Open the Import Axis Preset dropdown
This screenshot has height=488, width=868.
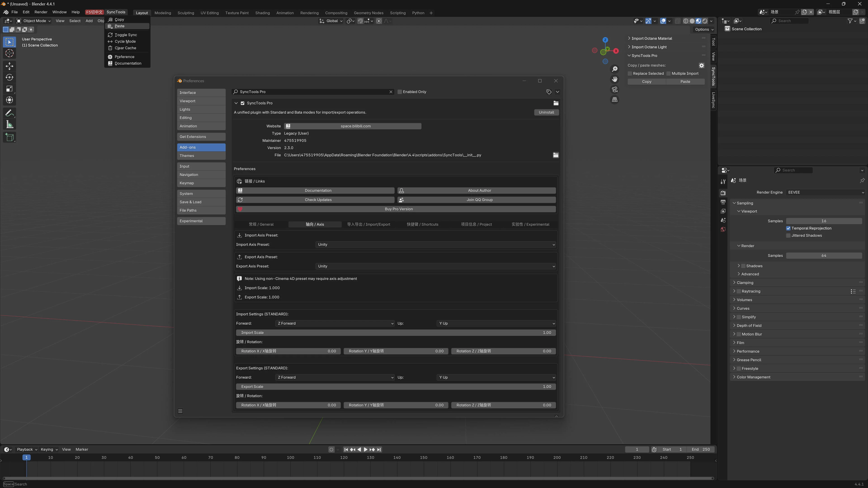coord(435,244)
